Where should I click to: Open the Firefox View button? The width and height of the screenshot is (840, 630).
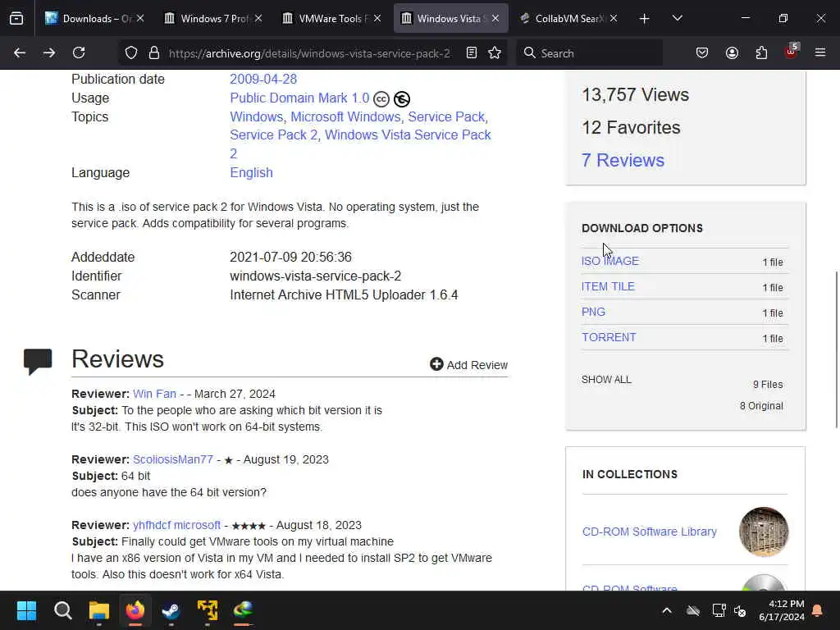16,19
